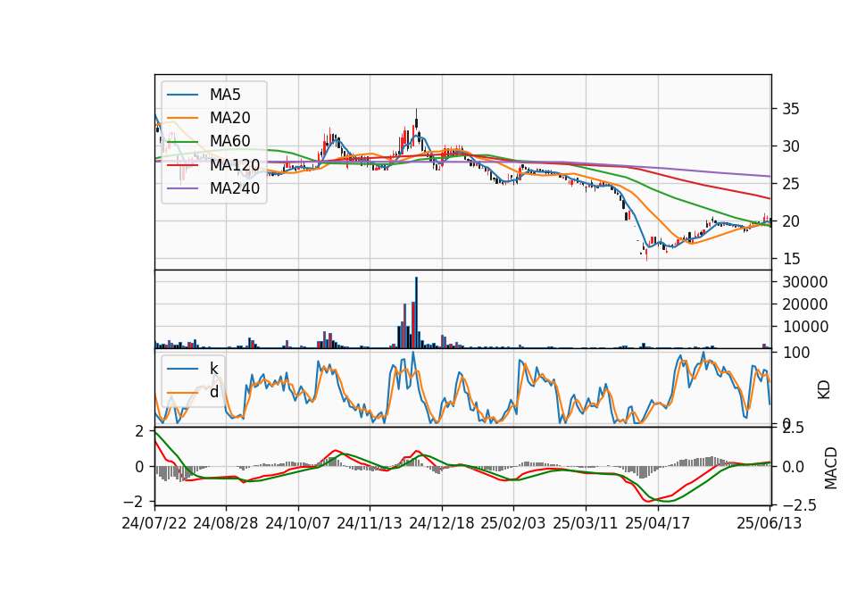Click the blue MA5 legend line swatch

click(182, 95)
